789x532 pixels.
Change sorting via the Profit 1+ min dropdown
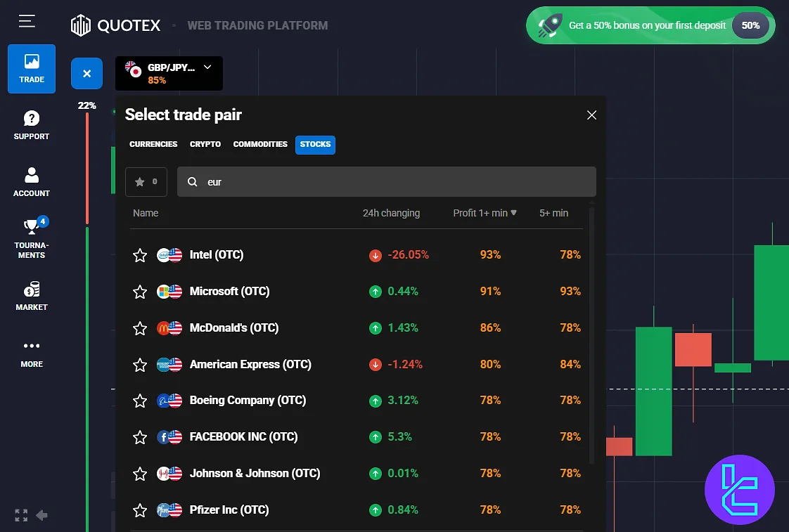(484, 213)
